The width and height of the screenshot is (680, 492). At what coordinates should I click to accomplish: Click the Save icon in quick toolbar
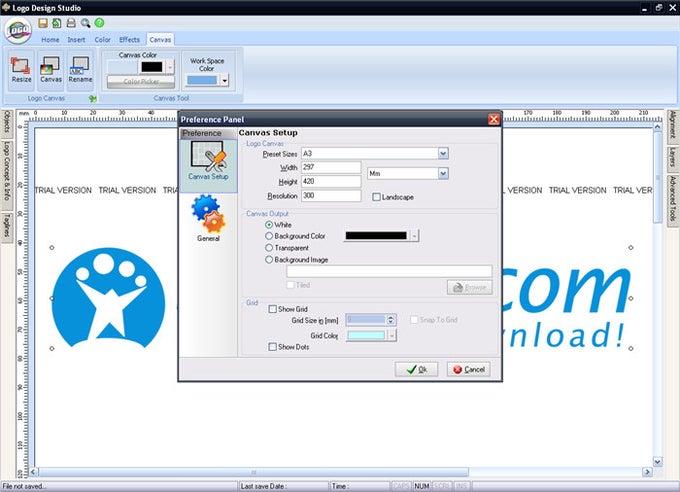[x=42, y=23]
